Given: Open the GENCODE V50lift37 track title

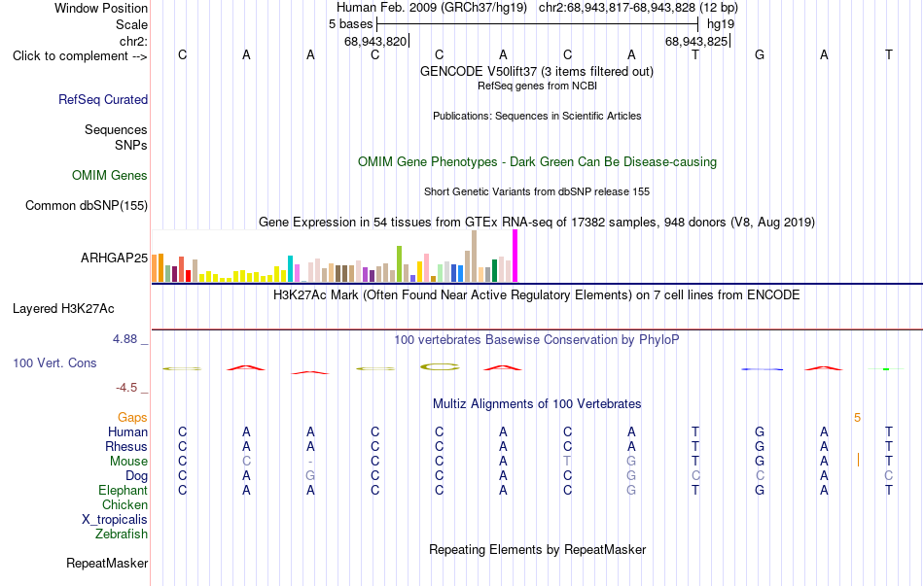Looking at the screenshot, I should tap(537, 71).
